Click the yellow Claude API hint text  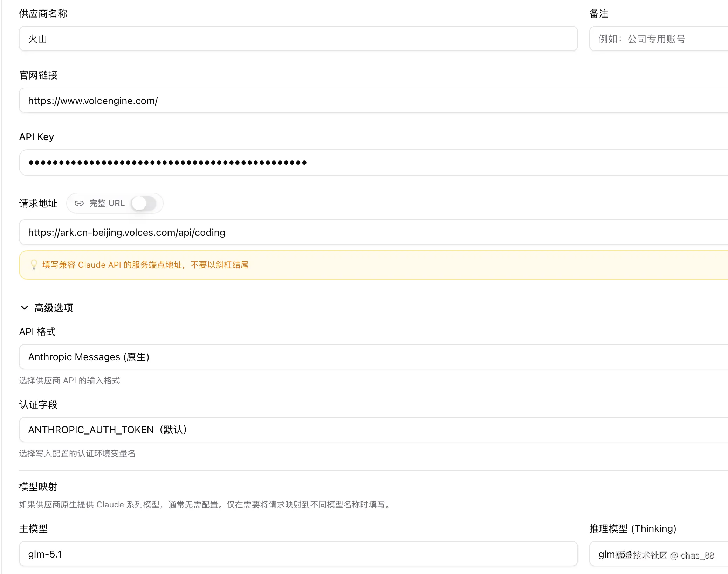click(x=145, y=265)
